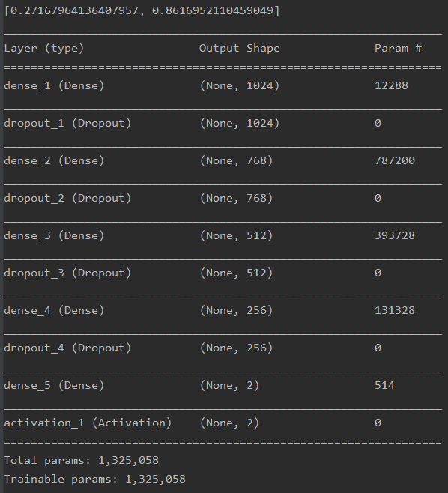The width and height of the screenshot is (448, 493).
Task: Click the 'Output Shape' column header
Action: (240, 49)
